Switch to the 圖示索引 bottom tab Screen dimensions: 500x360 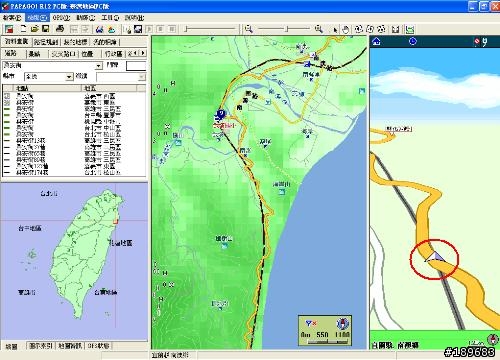pos(41,346)
